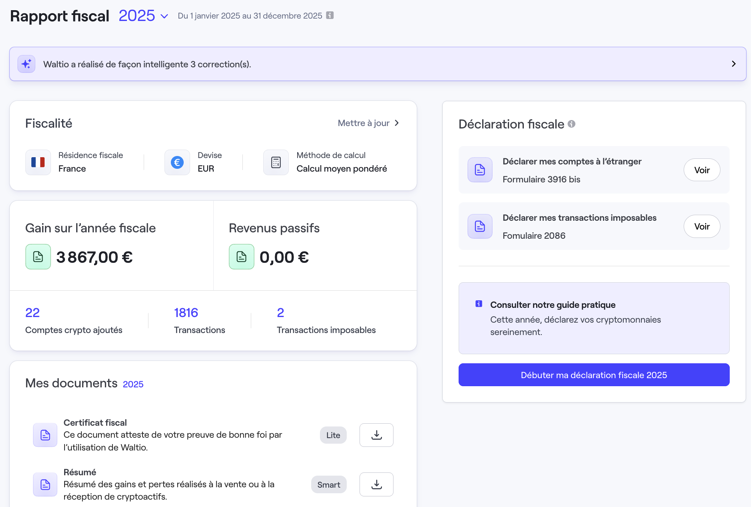Click Voir for taxable transactions form
751x507 pixels.
701,227
